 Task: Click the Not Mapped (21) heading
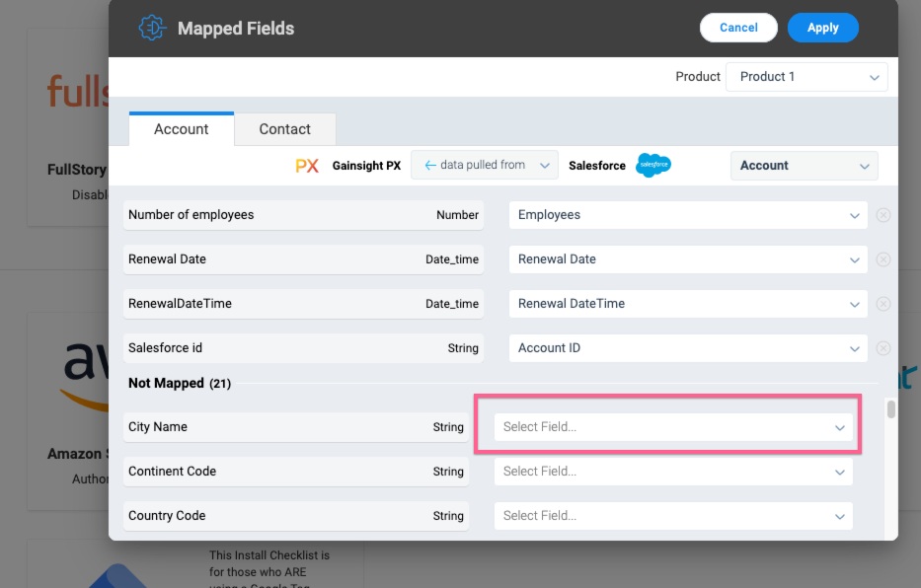point(180,383)
